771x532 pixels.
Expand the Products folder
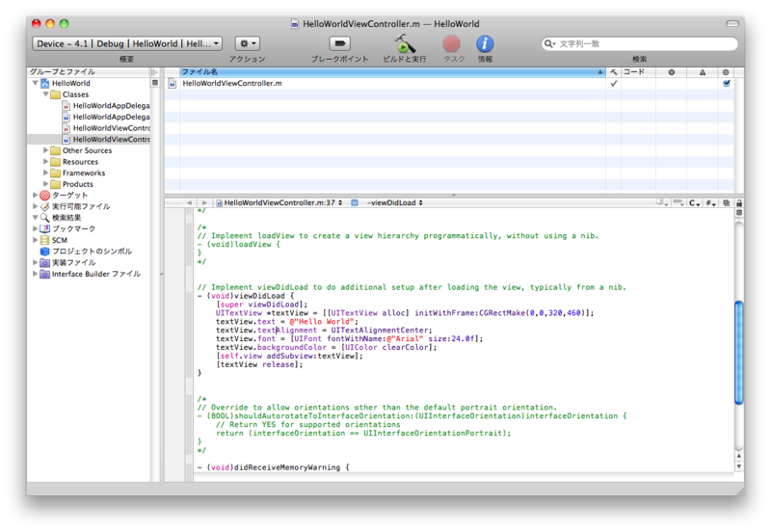pyautogui.click(x=45, y=184)
